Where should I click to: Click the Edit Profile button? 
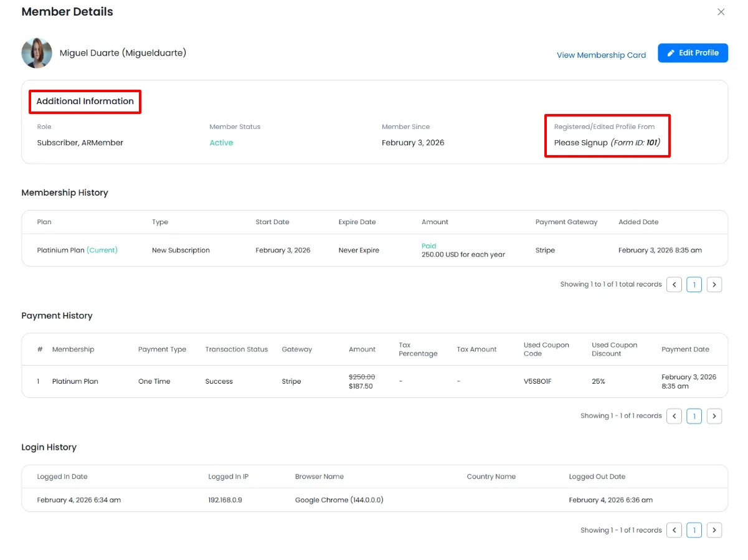point(693,53)
